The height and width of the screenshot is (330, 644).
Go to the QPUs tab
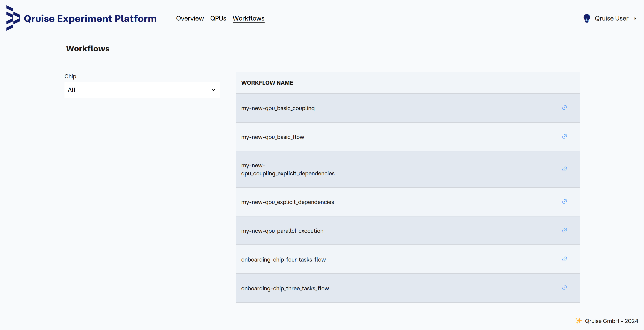218,19
